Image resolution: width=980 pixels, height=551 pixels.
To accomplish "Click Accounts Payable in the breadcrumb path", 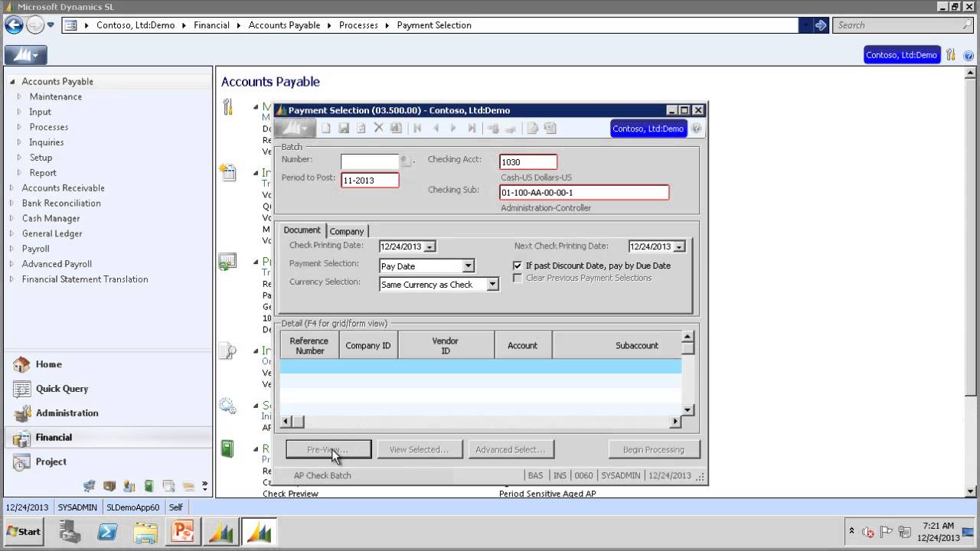I will pyautogui.click(x=284, y=25).
